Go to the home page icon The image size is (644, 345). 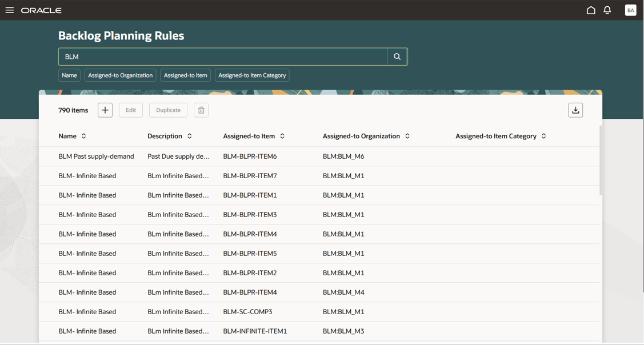[591, 10]
